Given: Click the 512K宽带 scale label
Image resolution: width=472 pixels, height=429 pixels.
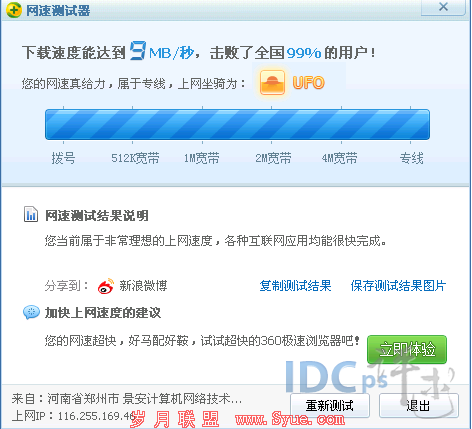Looking at the screenshot, I should (x=135, y=158).
